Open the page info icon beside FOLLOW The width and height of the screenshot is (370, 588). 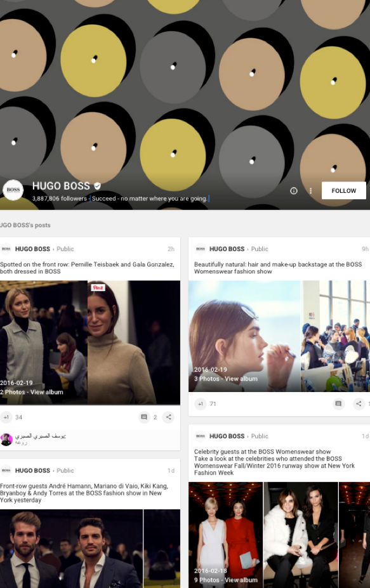point(294,191)
